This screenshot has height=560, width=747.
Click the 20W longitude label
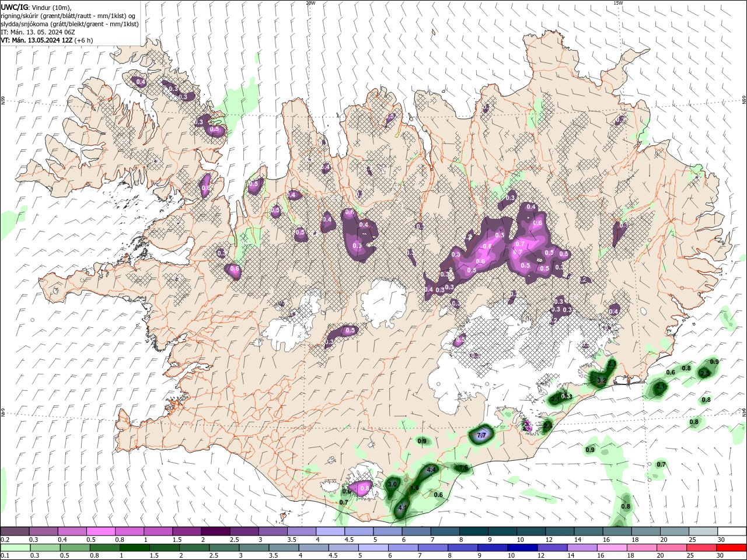[x=310, y=3]
